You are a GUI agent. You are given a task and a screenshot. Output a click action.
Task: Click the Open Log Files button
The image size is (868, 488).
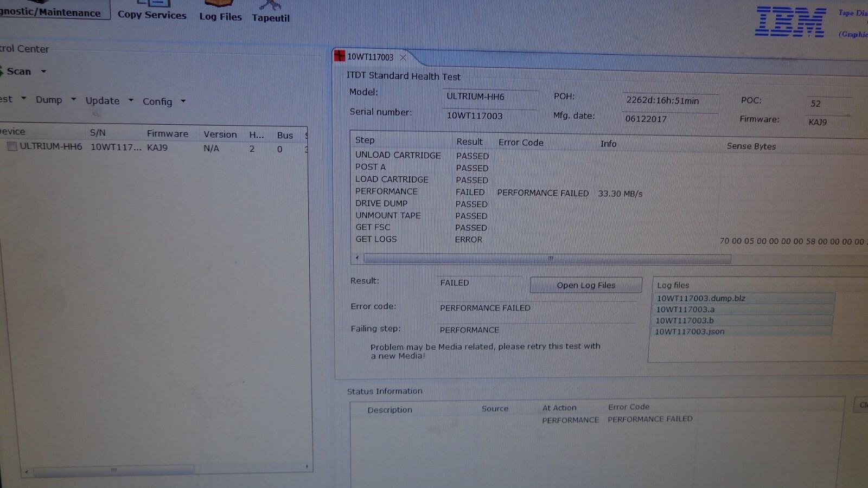586,285
